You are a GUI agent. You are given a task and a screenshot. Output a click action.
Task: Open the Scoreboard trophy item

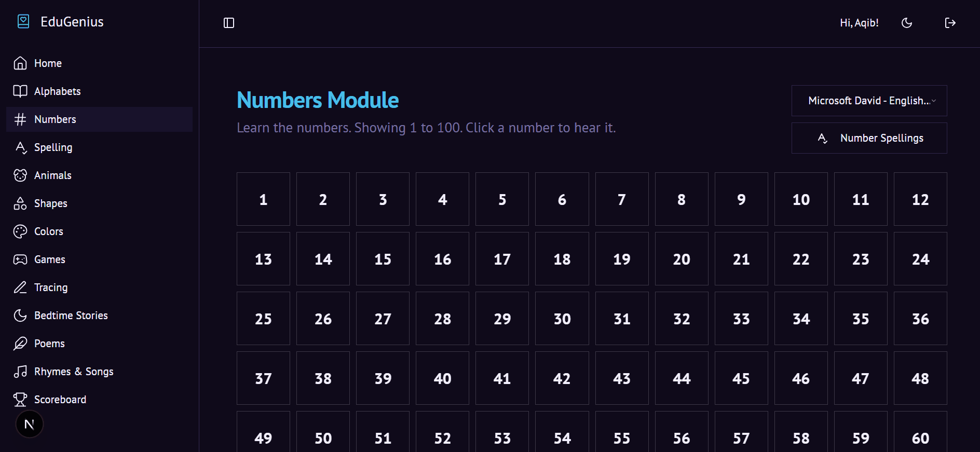(x=59, y=400)
